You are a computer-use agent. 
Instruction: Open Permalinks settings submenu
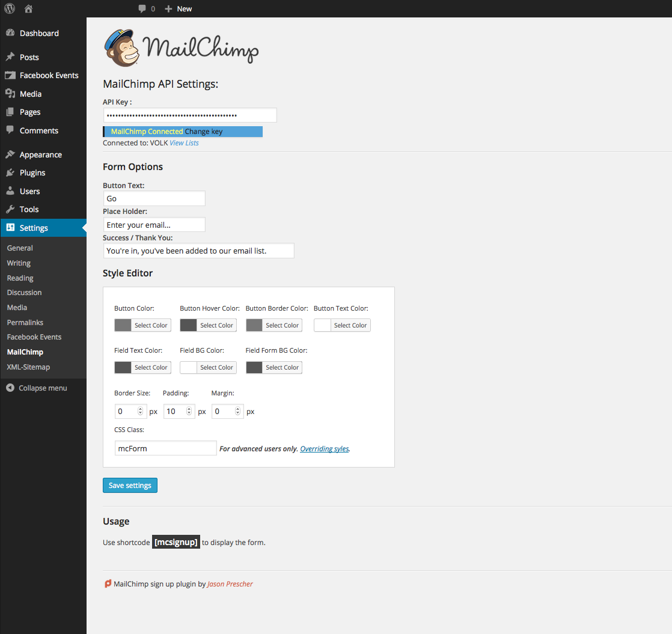coord(25,323)
